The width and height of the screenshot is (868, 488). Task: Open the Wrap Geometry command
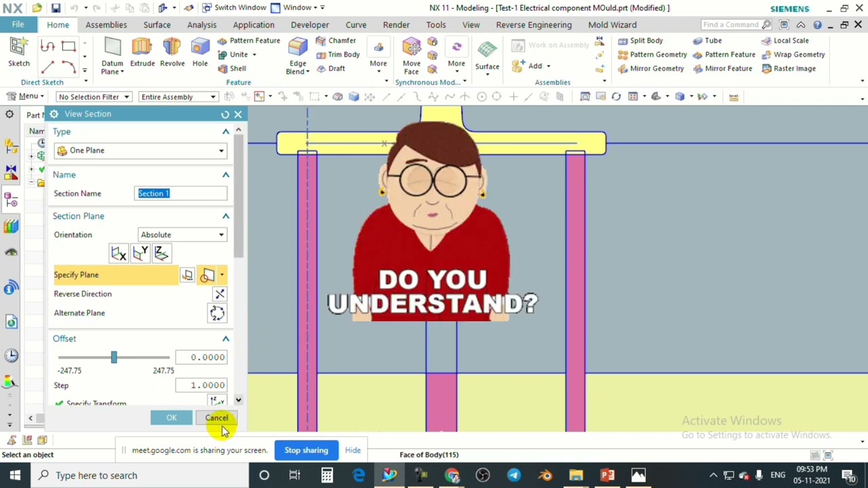click(x=793, y=54)
